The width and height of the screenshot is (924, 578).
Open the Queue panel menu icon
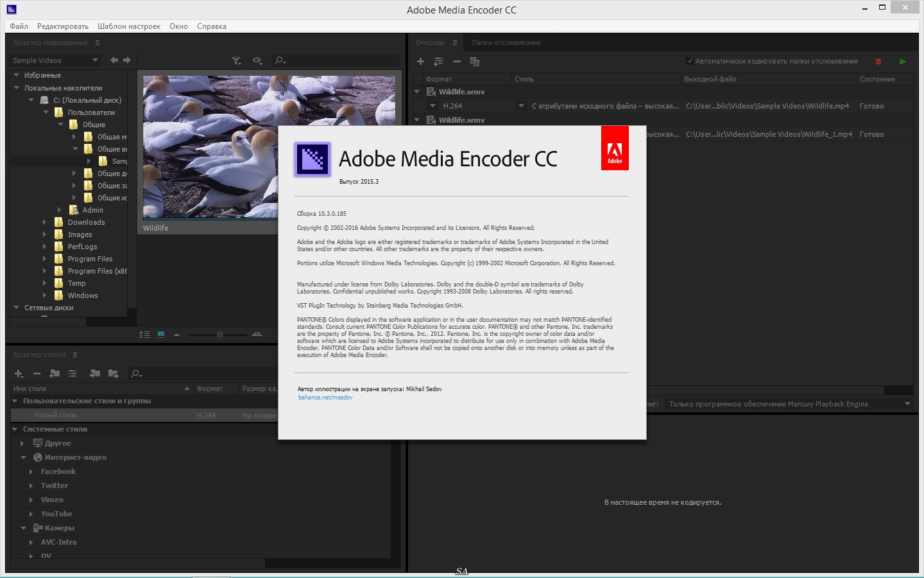tap(455, 42)
